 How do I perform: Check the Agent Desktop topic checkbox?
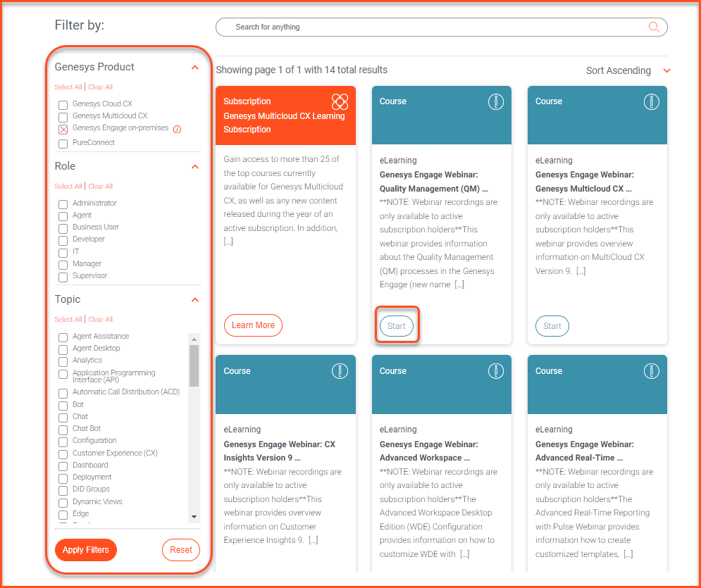click(x=63, y=349)
